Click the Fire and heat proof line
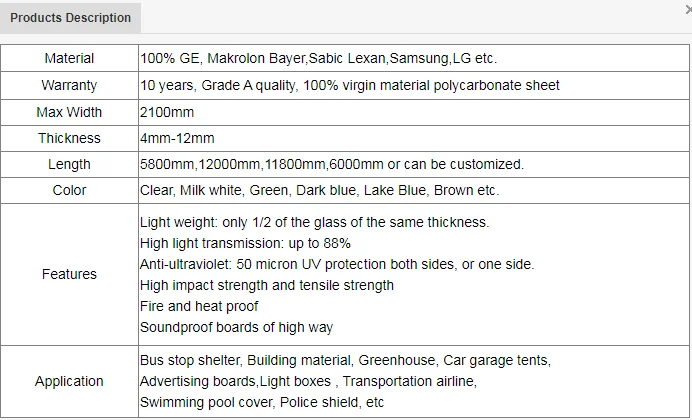 199,306
